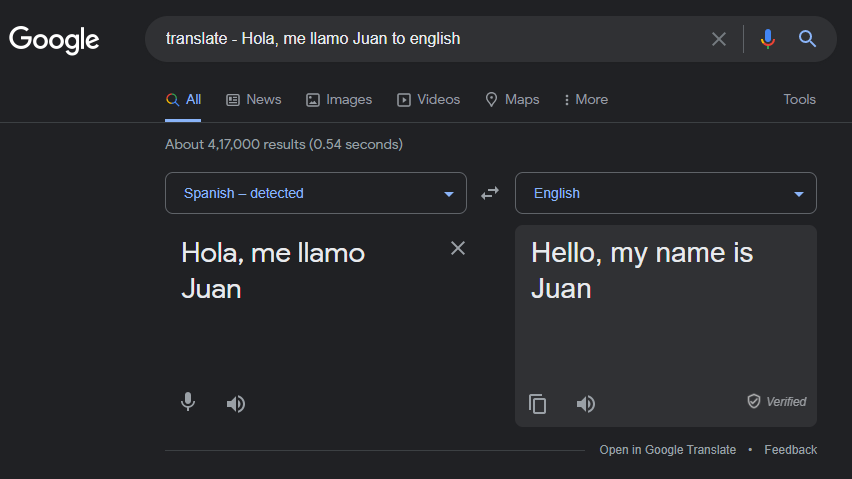Click the blue search magnifier icon
The height and width of the screenshot is (479, 852).
coord(807,39)
